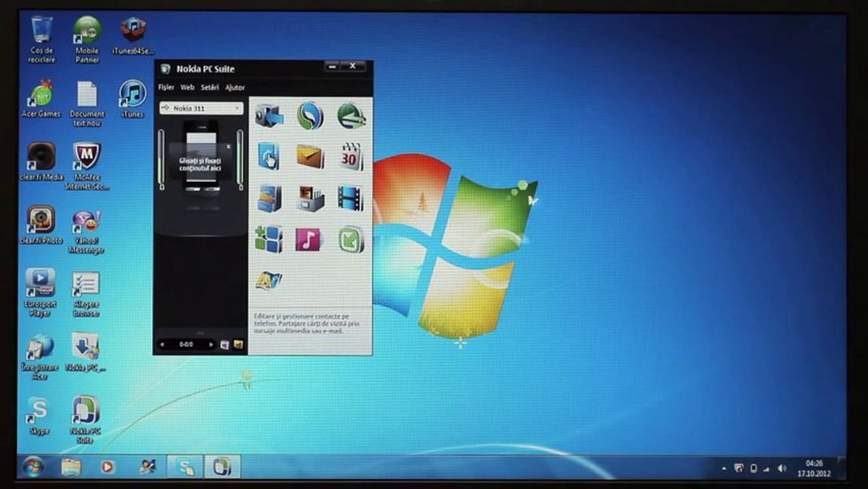
Task: Switch to the Skype taskbar button
Action: [185, 467]
